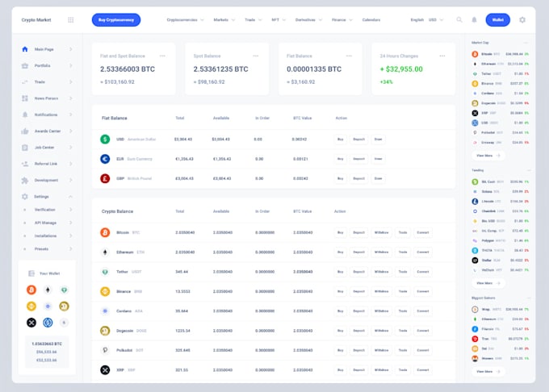Click Buy in the EUR row
The height and width of the screenshot is (392, 549).
pyautogui.click(x=341, y=159)
